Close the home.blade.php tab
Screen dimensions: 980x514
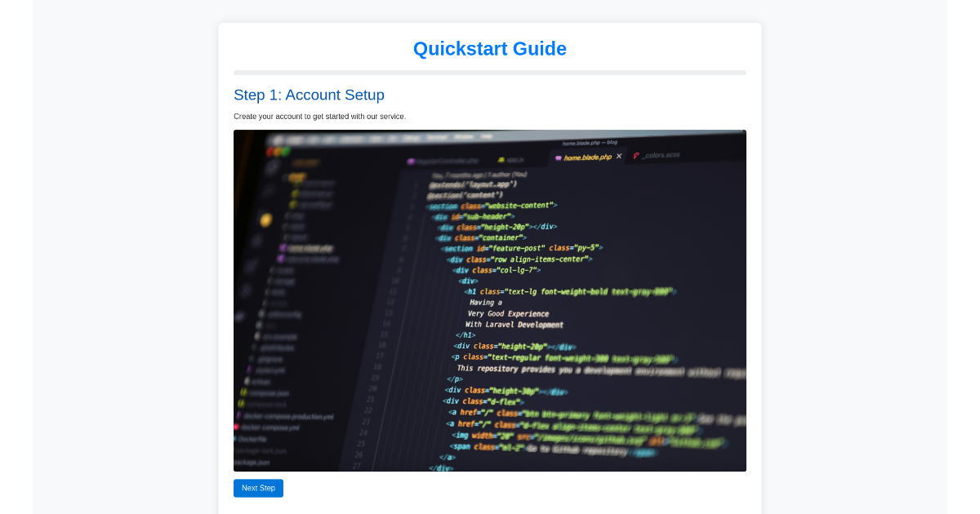618,156
